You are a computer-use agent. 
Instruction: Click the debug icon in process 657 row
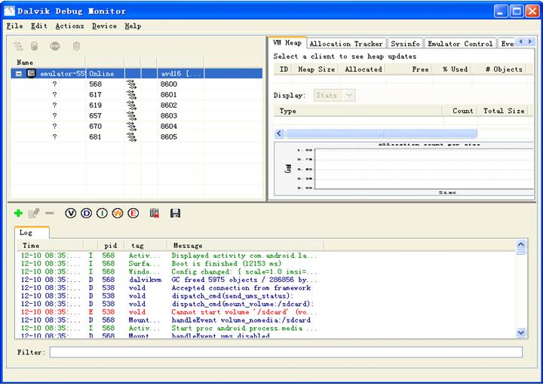click(x=131, y=115)
